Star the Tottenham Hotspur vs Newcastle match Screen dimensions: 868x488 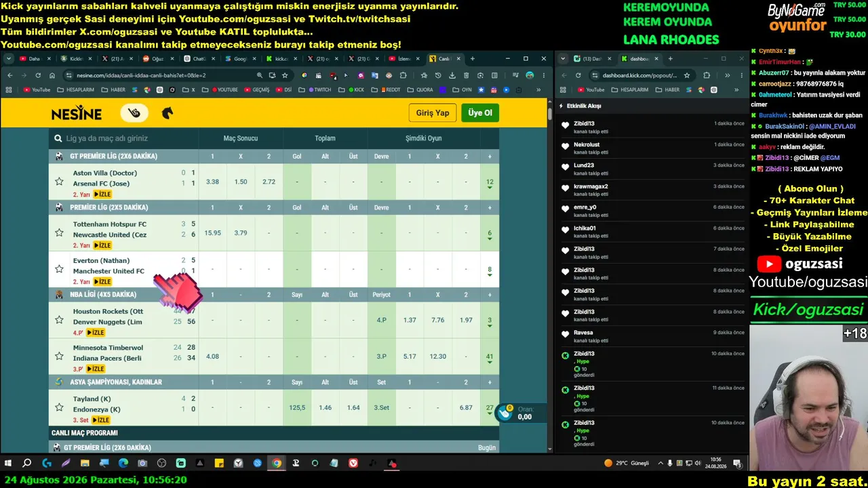(59, 233)
